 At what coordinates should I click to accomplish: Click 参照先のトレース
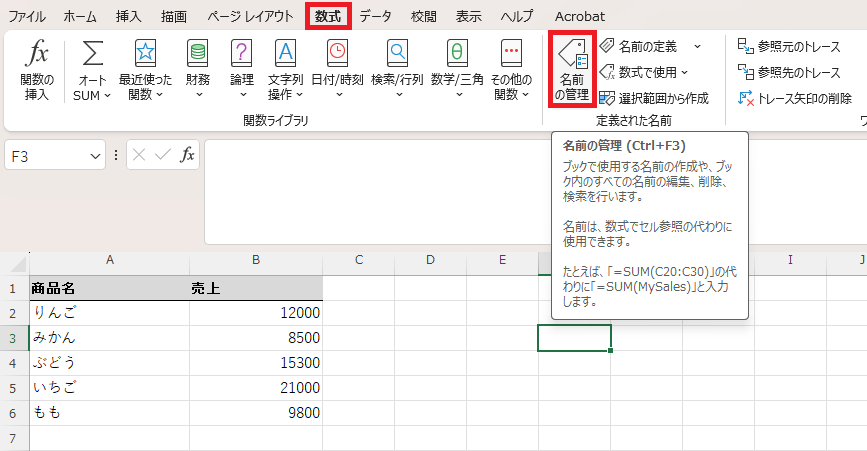[x=789, y=72]
